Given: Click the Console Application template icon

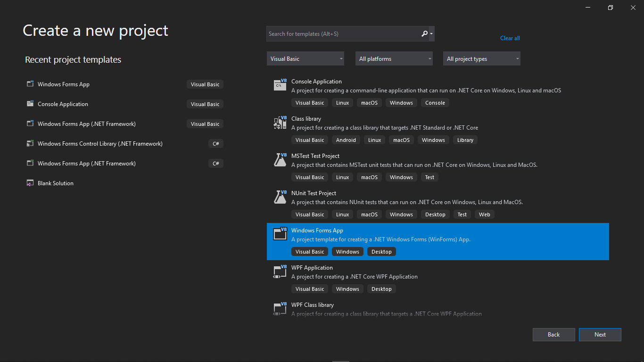Looking at the screenshot, I should point(280,85).
